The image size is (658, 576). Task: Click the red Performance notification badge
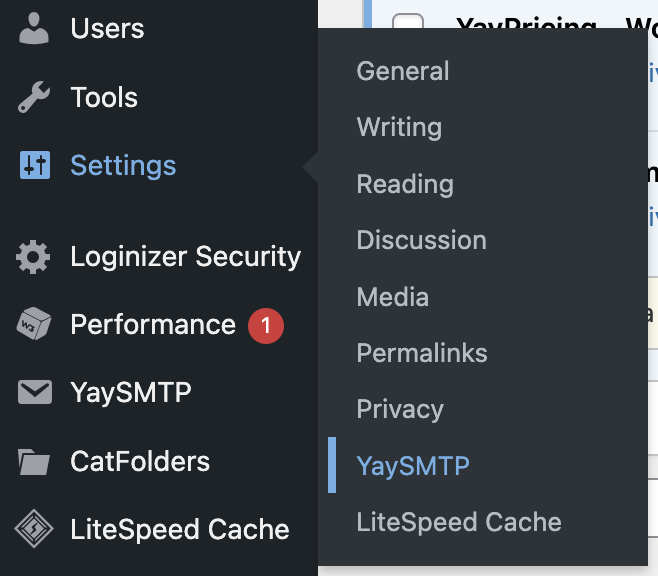tap(266, 326)
